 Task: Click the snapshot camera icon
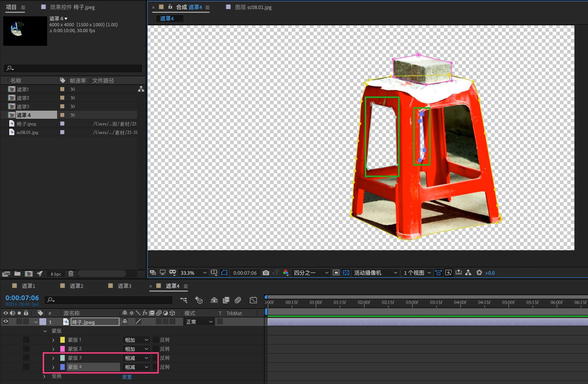click(266, 273)
